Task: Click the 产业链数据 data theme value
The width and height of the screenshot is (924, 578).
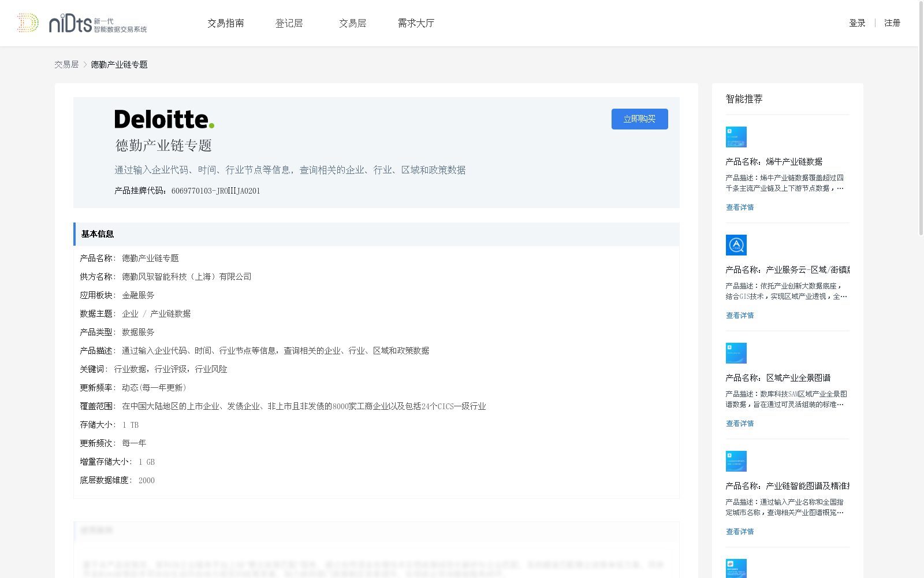Action: coord(170,314)
